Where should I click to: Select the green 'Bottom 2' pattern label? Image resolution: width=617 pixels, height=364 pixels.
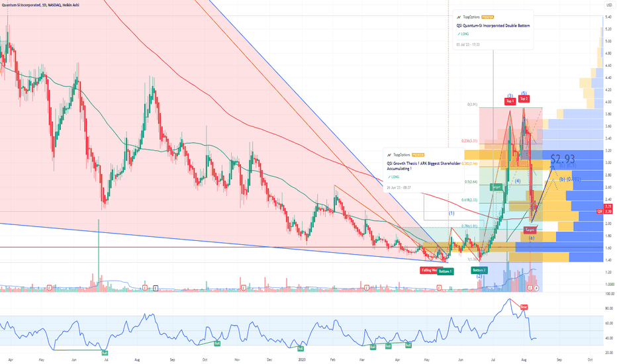point(479,270)
